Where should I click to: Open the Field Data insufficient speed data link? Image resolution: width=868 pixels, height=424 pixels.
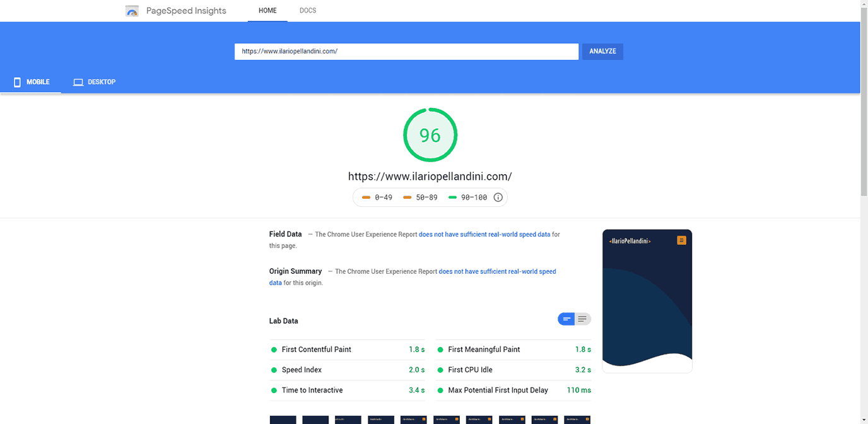click(x=484, y=235)
